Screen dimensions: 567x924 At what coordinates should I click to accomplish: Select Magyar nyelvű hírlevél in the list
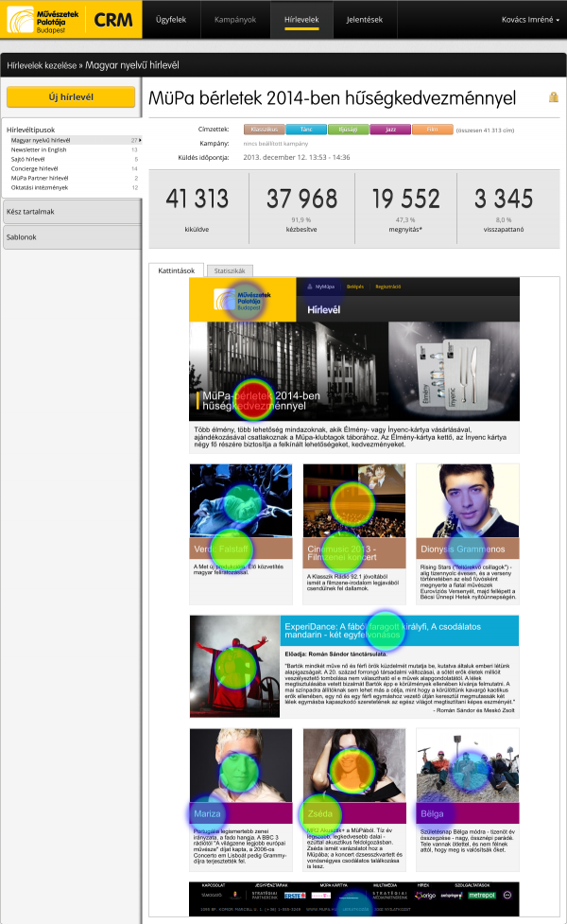click(x=75, y=140)
